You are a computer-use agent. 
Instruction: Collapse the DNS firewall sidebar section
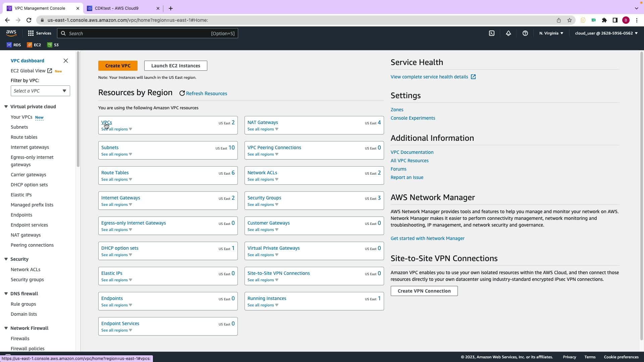point(6,294)
